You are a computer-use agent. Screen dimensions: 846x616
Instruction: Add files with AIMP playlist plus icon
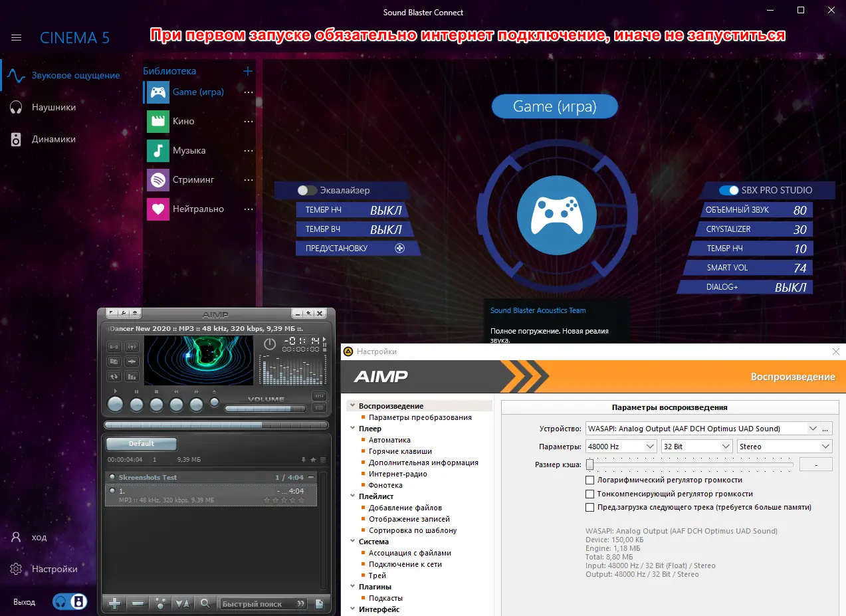115,603
